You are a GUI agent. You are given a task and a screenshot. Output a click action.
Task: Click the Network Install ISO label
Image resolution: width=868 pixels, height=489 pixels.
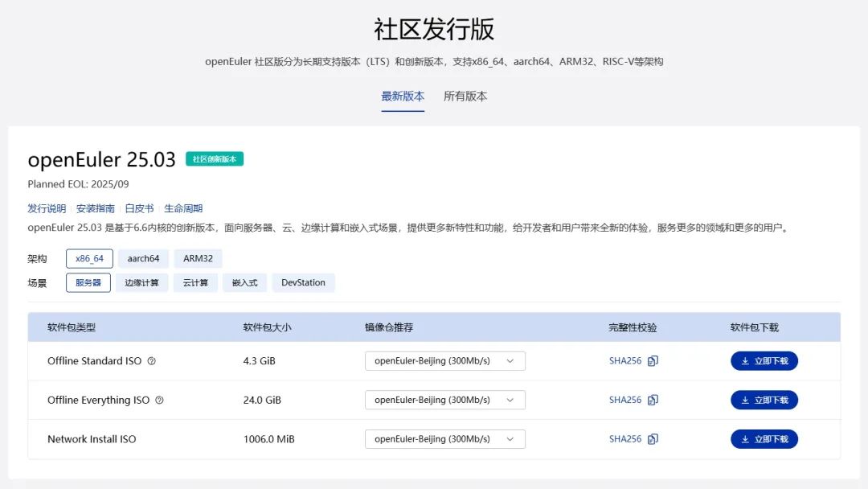(92, 439)
